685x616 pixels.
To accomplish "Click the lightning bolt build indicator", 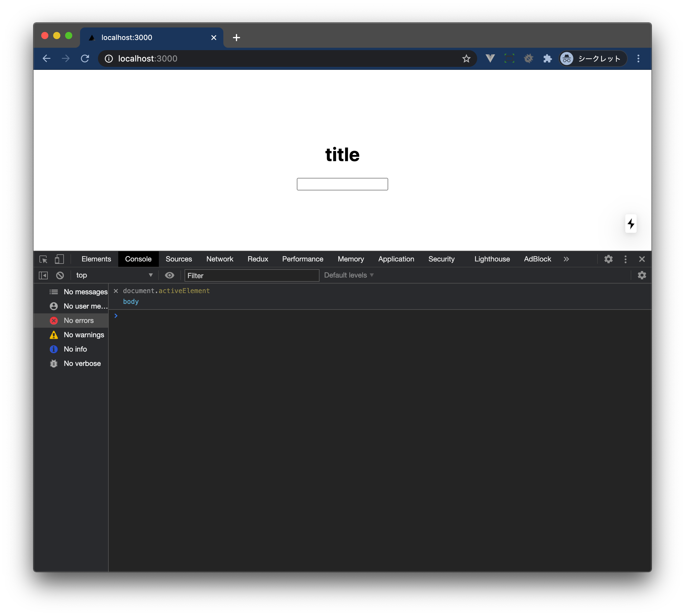I will [x=631, y=224].
